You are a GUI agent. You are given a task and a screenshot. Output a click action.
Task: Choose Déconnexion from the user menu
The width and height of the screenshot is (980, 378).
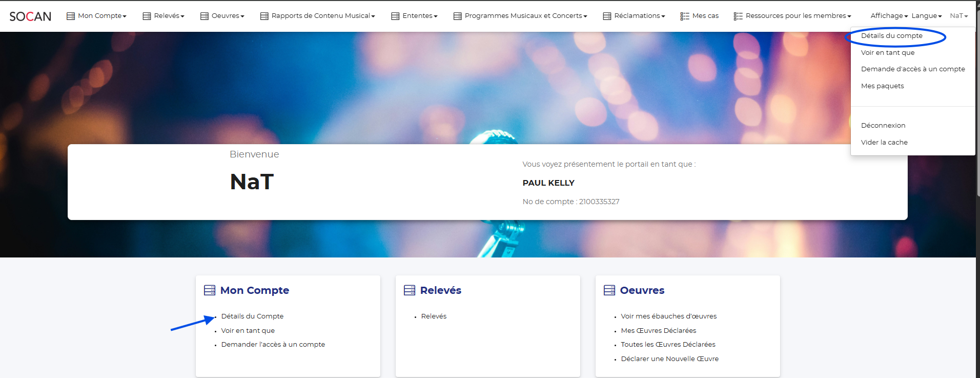[x=883, y=126]
